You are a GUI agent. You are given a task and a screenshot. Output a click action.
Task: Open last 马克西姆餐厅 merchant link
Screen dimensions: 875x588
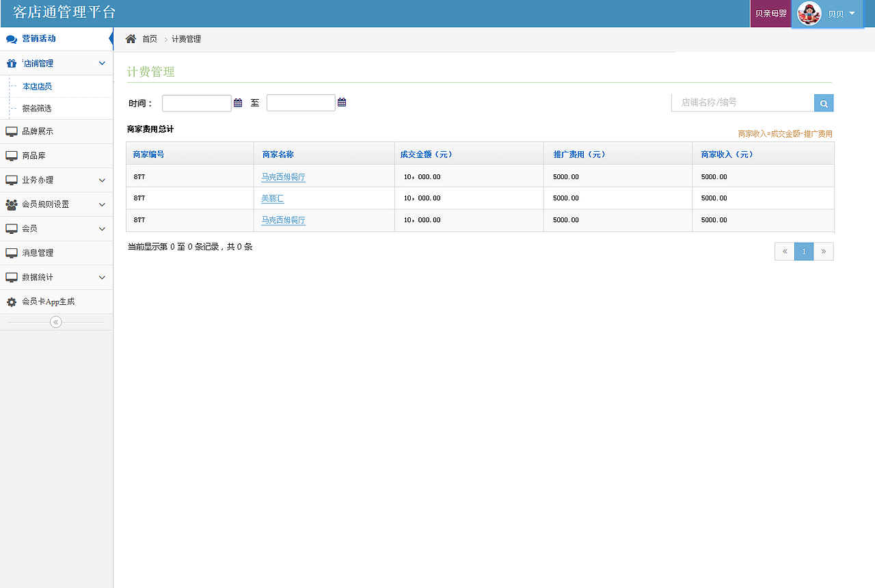(283, 220)
